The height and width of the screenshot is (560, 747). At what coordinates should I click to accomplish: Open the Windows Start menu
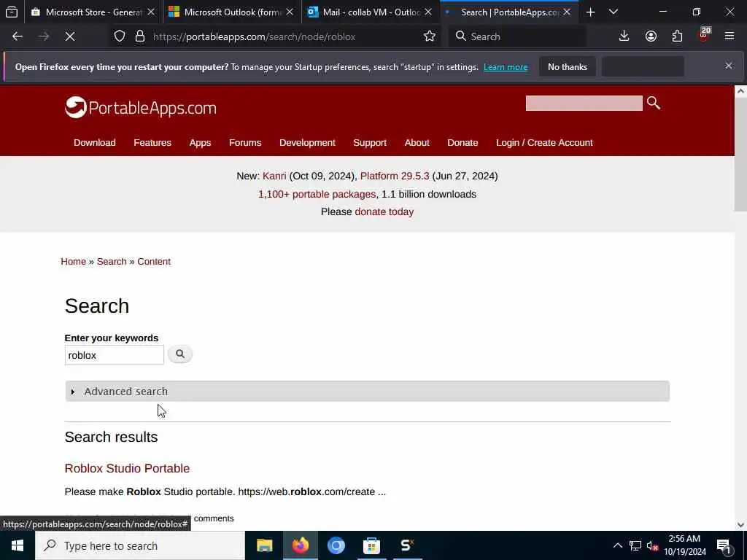(x=18, y=545)
